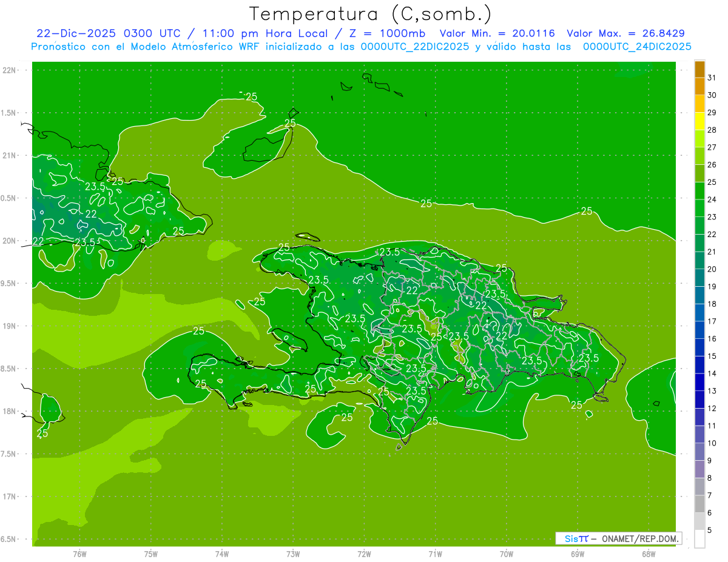The height and width of the screenshot is (562, 728).
Task: Pick the dark orange swatch above 31
Action: (x=699, y=69)
